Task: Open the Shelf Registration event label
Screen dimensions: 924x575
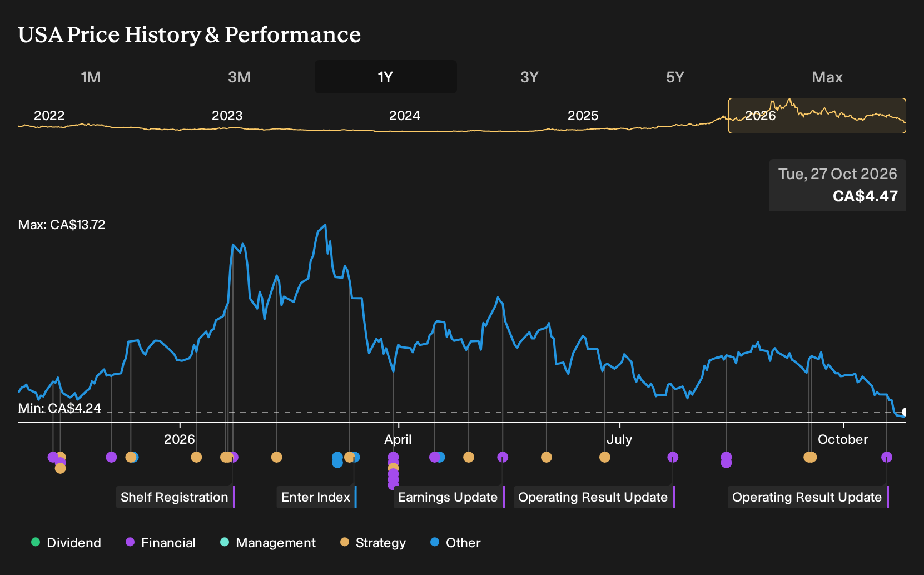Action: (176, 497)
